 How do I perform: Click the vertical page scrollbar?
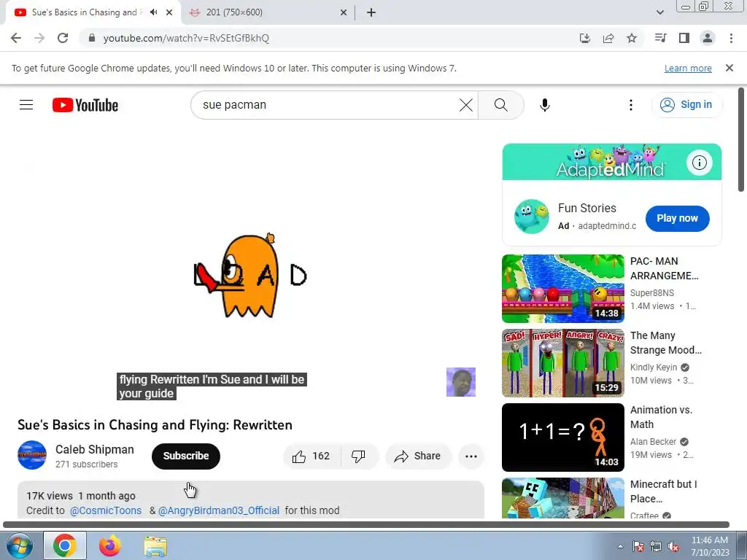[x=741, y=140]
